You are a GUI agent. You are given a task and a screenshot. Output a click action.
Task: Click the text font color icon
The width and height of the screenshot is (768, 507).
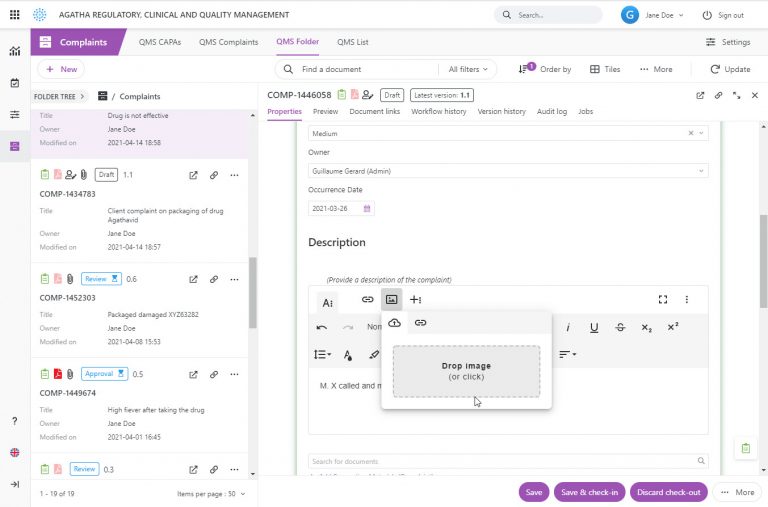pyautogui.click(x=348, y=354)
